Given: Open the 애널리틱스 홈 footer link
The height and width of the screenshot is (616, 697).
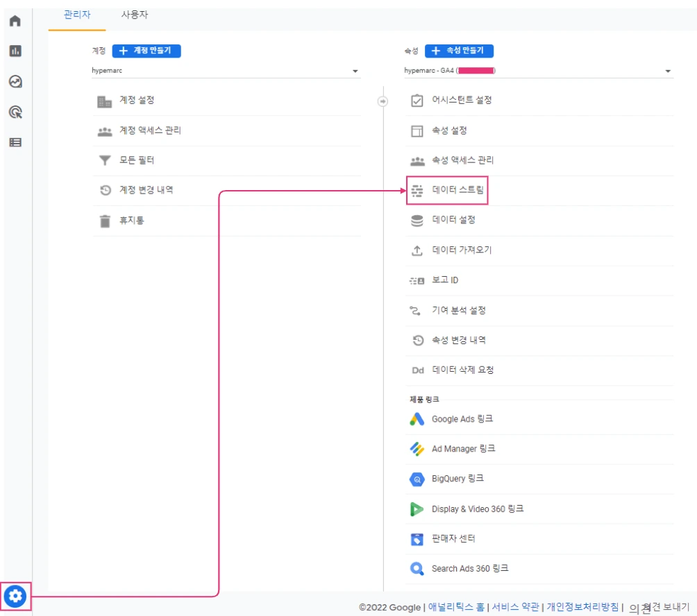Looking at the screenshot, I should 457,607.
